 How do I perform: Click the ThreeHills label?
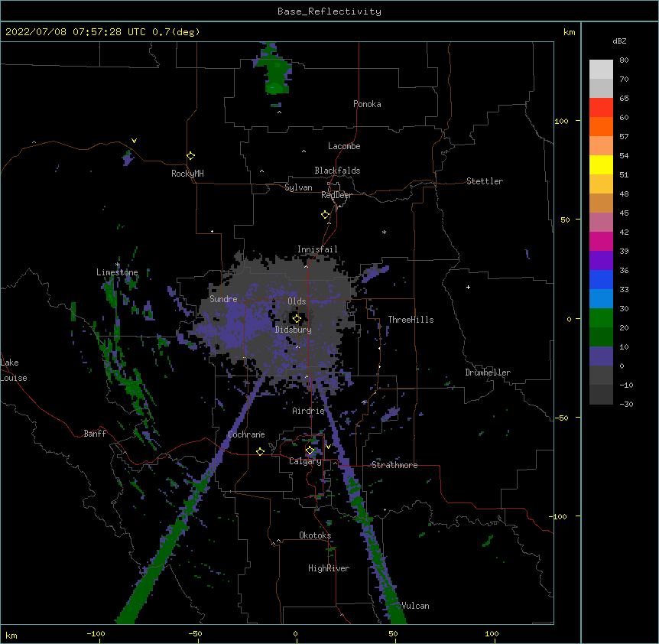coord(411,320)
